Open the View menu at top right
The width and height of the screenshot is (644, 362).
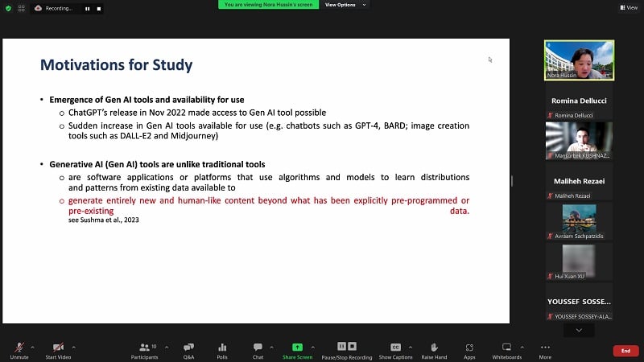pyautogui.click(x=628, y=7)
